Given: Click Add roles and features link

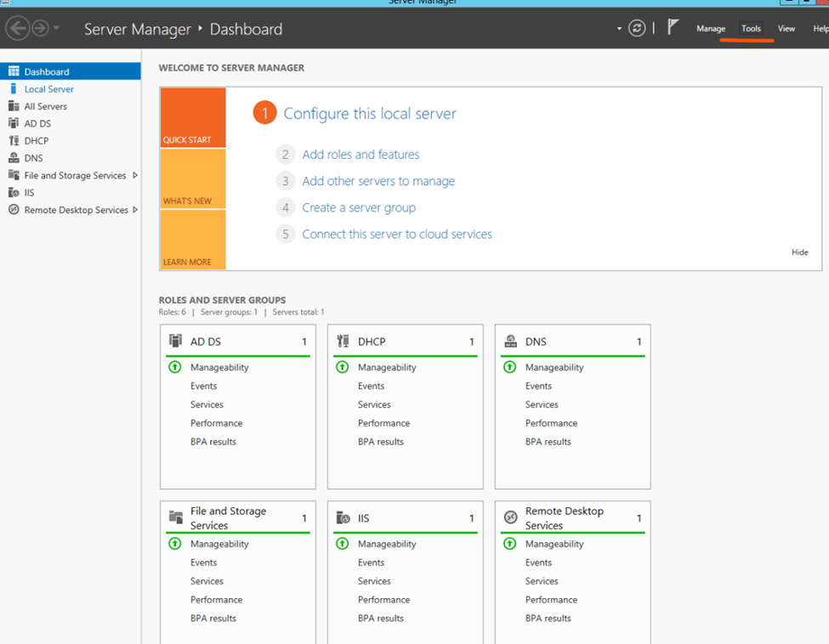Looking at the screenshot, I should click(361, 155).
